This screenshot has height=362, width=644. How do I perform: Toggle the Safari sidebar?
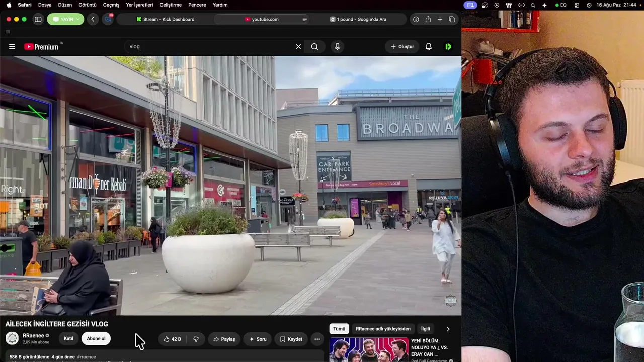(38, 19)
